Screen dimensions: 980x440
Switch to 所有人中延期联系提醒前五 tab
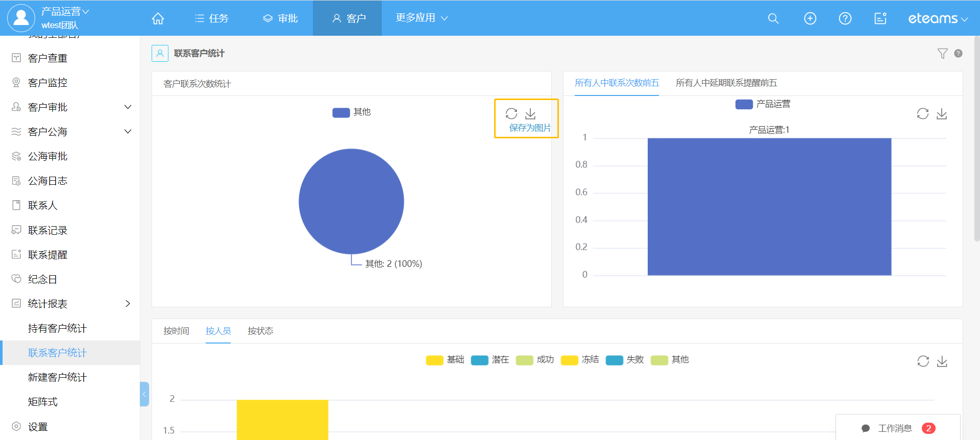[x=726, y=83]
